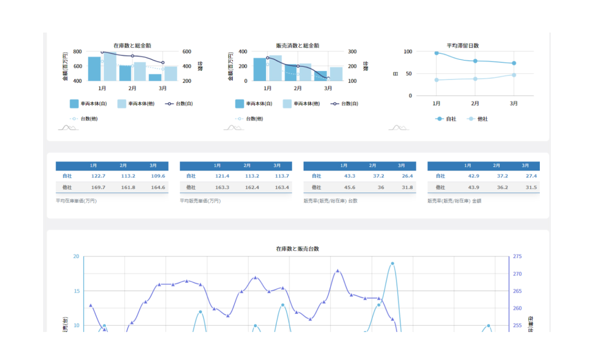Click 販売率(販売/総在庫) 台数 caption
The height and width of the screenshot is (364, 594).
click(330, 201)
